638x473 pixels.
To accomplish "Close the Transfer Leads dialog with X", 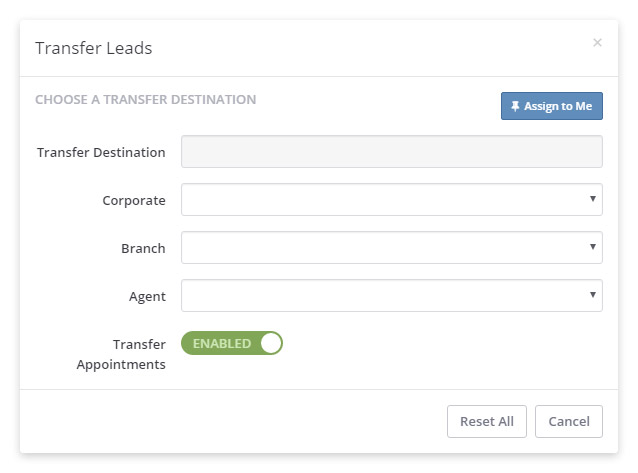I will [597, 42].
